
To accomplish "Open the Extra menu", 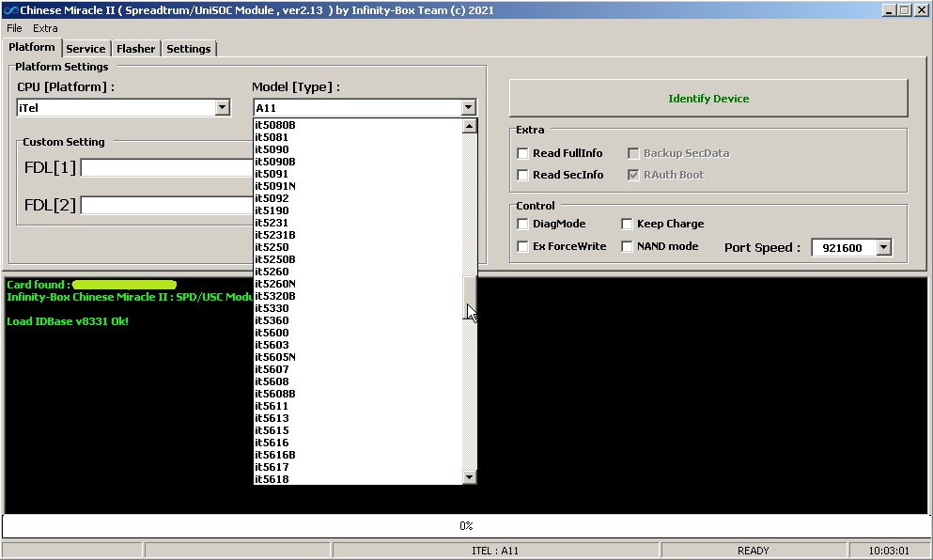I will click(45, 28).
